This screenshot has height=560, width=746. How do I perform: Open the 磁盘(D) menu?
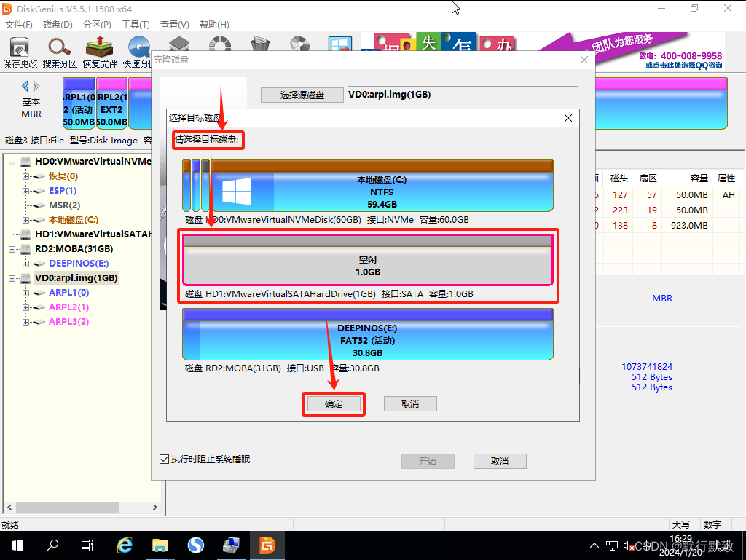click(x=58, y=25)
